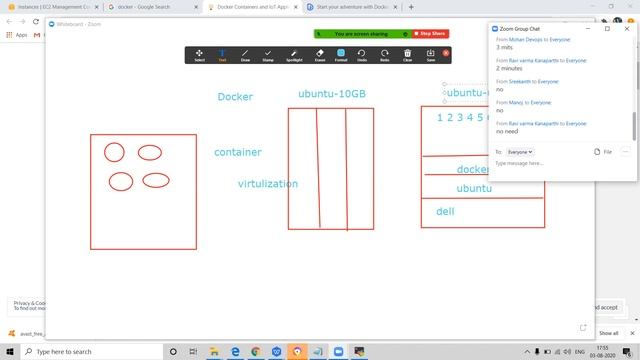Image resolution: width=640 pixels, height=360 pixels.
Task: Switch to the Start your adventure with Docker tab
Action: [x=351, y=7]
